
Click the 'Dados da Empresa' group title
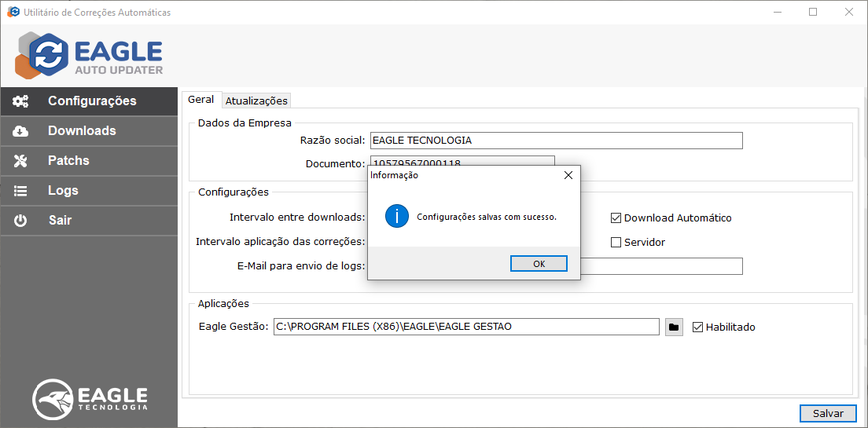(245, 123)
